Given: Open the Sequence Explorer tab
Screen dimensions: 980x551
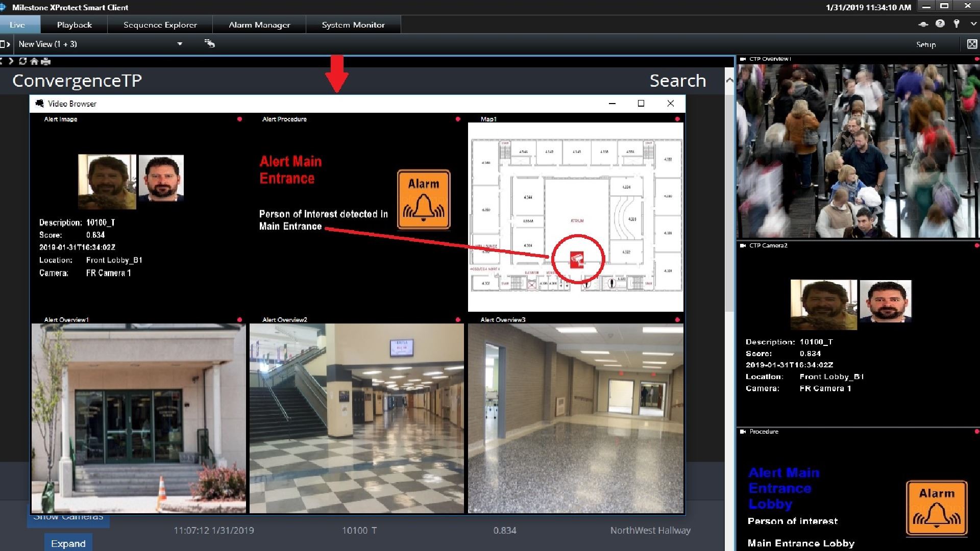Looking at the screenshot, I should pos(160,24).
